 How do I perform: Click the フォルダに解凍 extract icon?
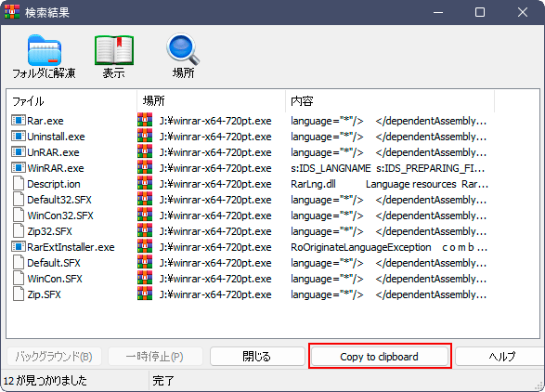(45, 50)
